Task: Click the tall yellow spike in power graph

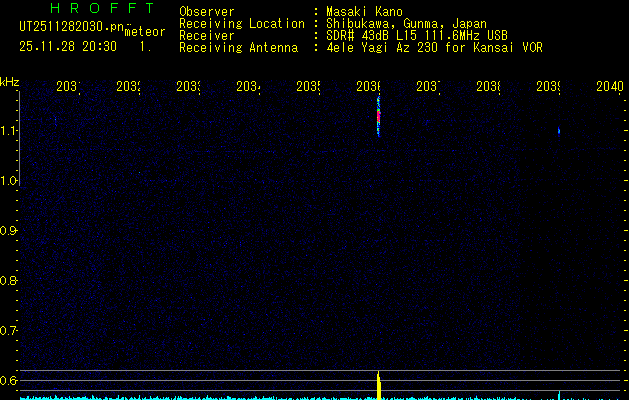Action: pos(378,384)
